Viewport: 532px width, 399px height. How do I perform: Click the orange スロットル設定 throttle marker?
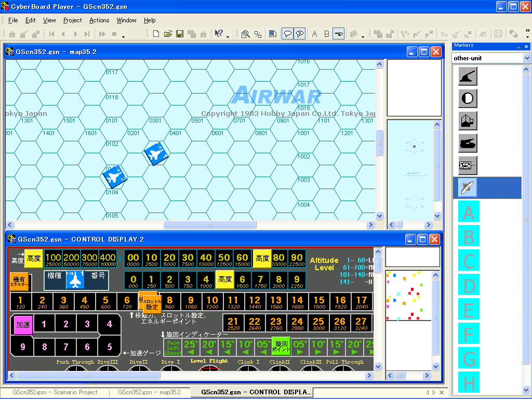pyautogui.click(x=152, y=304)
